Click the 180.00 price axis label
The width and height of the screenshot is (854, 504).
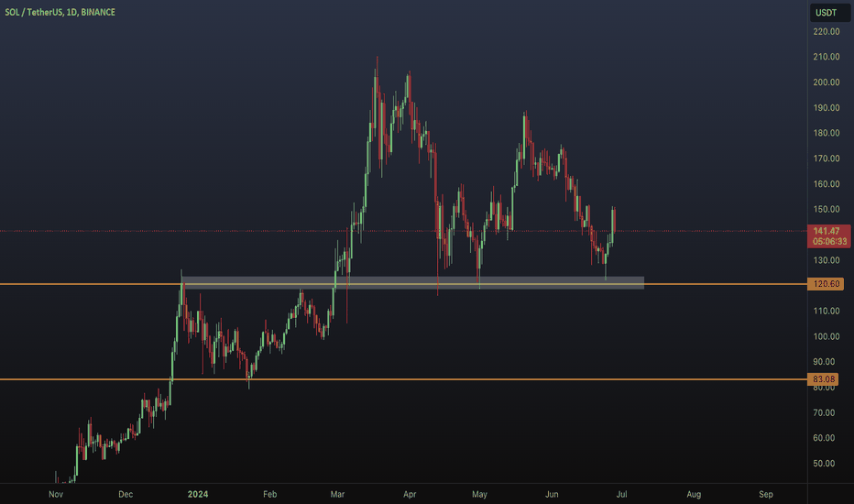(827, 133)
